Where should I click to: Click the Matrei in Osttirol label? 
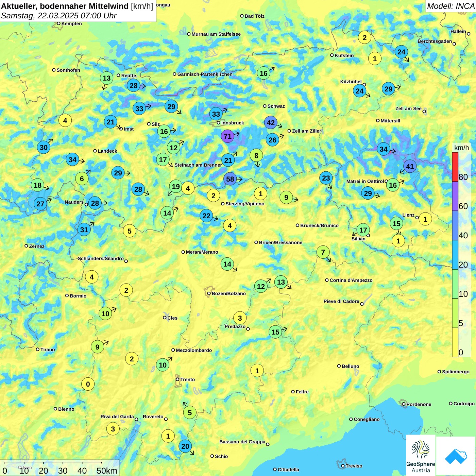click(365, 181)
